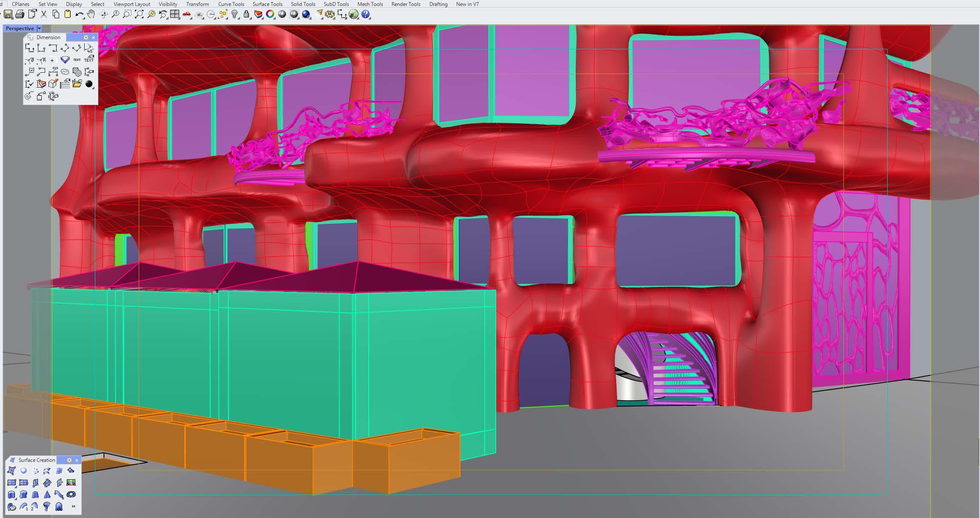
Task: Click the Perspective viewport title
Action: point(20,28)
